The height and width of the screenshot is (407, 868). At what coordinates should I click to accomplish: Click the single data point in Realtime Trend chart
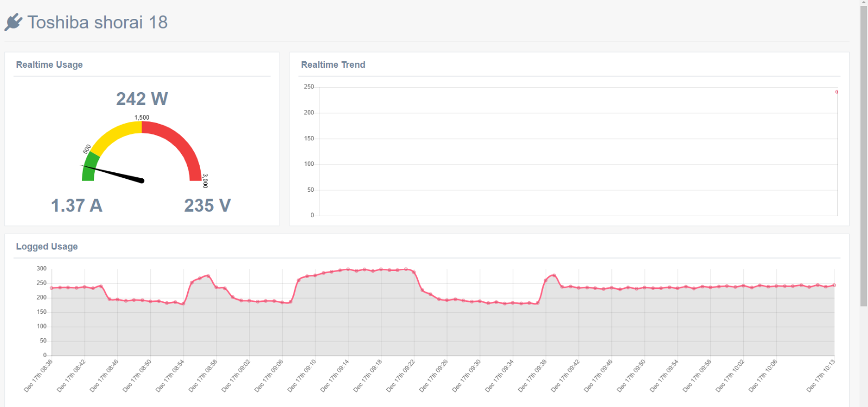(x=837, y=92)
